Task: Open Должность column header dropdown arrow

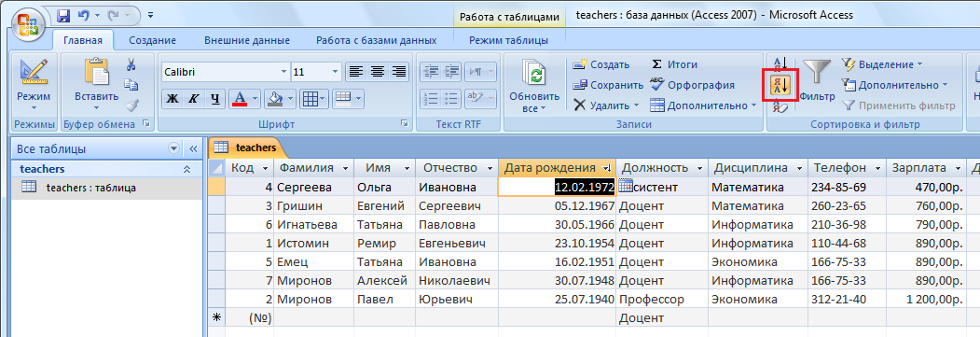Action: click(x=700, y=168)
